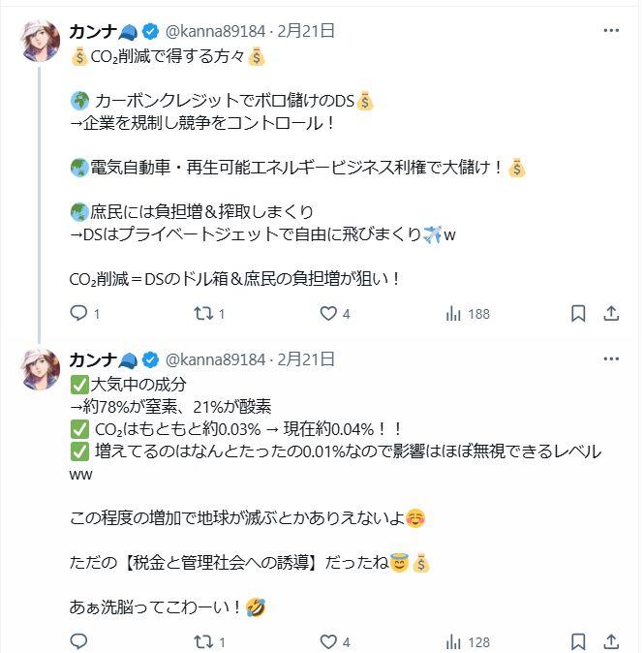Screen dimensions: 644x653
Task: Open more options menu on second tweet
Action: click(611, 359)
